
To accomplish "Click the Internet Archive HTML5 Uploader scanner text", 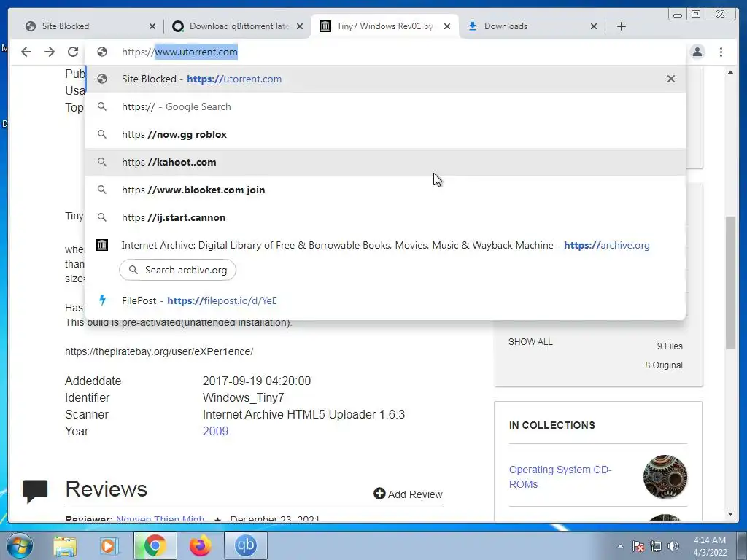I will click(x=304, y=414).
